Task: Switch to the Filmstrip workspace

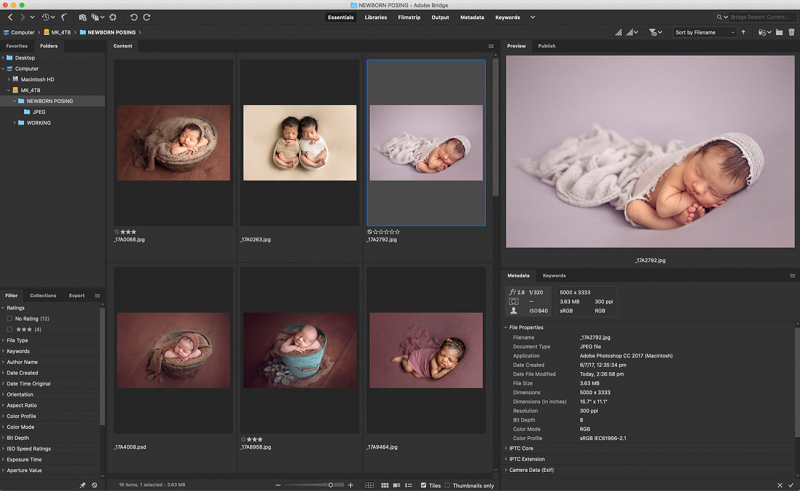Action: 408,17
